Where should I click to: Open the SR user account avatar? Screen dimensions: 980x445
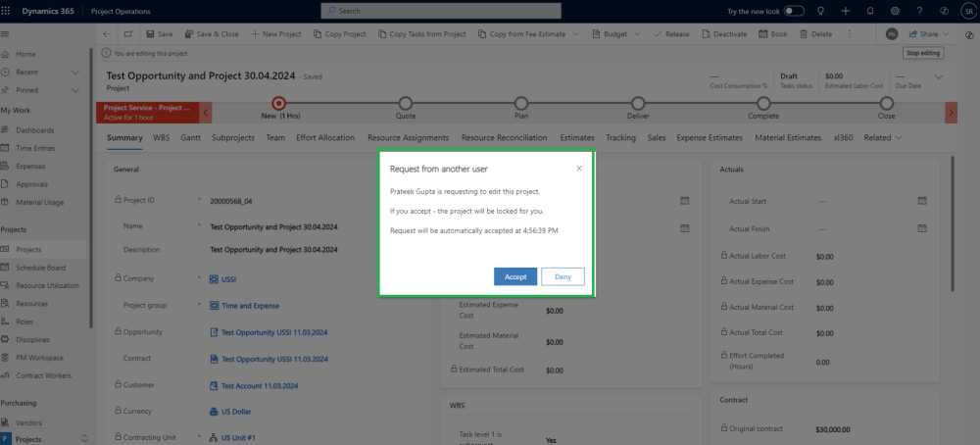click(x=968, y=11)
